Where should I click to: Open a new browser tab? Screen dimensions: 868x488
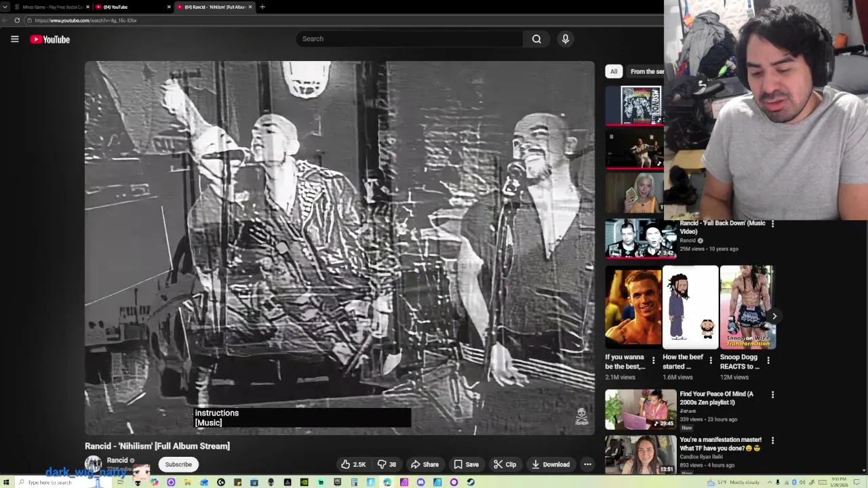[262, 7]
